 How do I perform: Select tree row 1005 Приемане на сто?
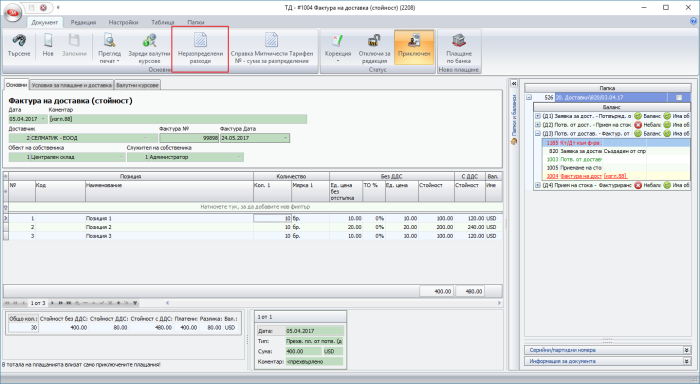tap(616, 168)
